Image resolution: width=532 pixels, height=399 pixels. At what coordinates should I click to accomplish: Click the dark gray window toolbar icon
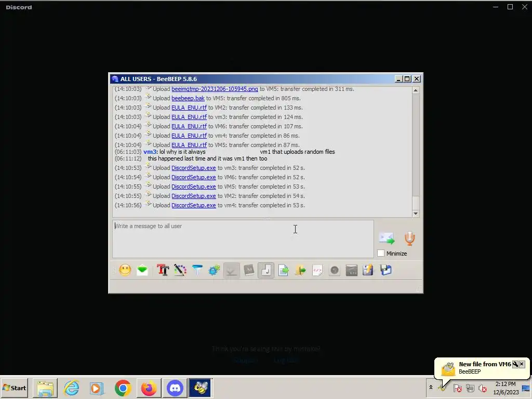pyautogui.click(x=352, y=270)
